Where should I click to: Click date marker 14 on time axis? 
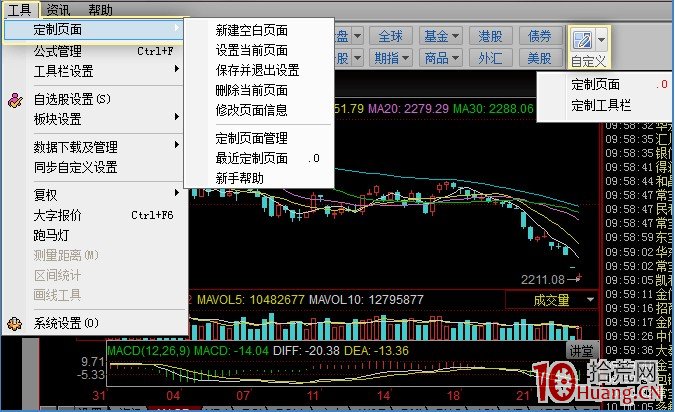click(x=384, y=395)
